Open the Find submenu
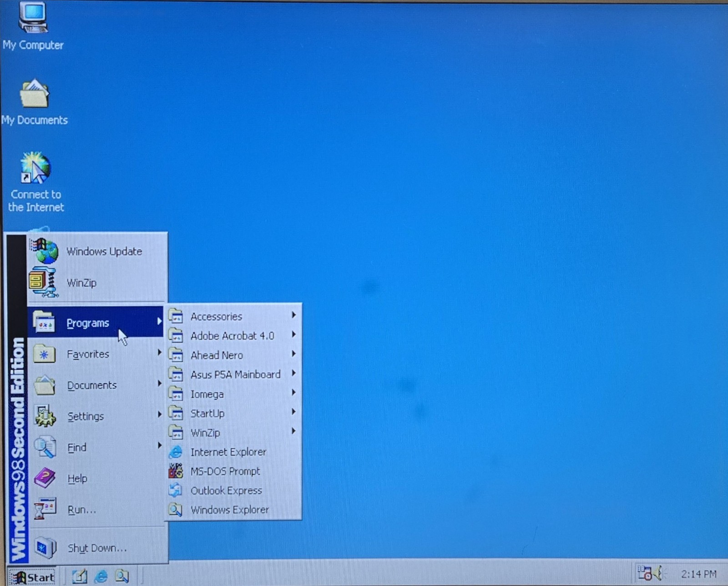This screenshot has width=728, height=586. coord(96,447)
